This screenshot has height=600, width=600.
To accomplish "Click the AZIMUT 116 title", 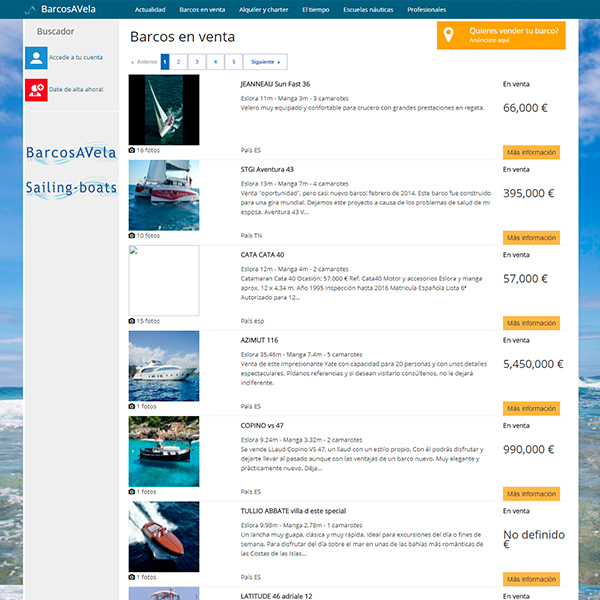I will coord(259,340).
